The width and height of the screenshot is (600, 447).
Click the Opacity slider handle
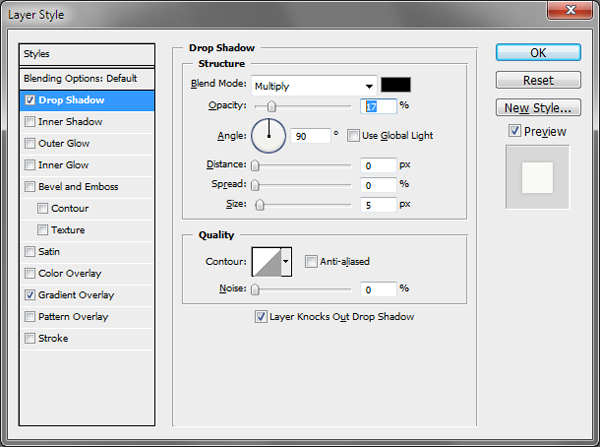coord(271,106)
